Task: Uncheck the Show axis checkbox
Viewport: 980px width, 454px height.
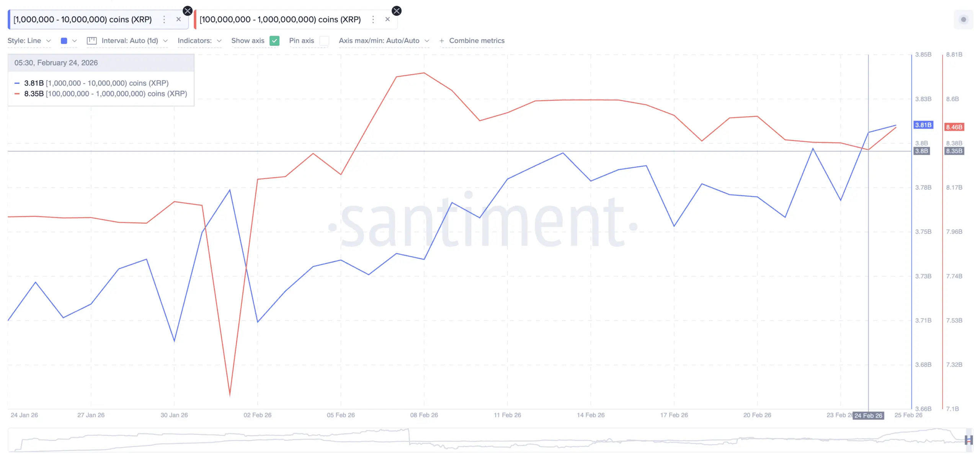Action: (274, 41)
